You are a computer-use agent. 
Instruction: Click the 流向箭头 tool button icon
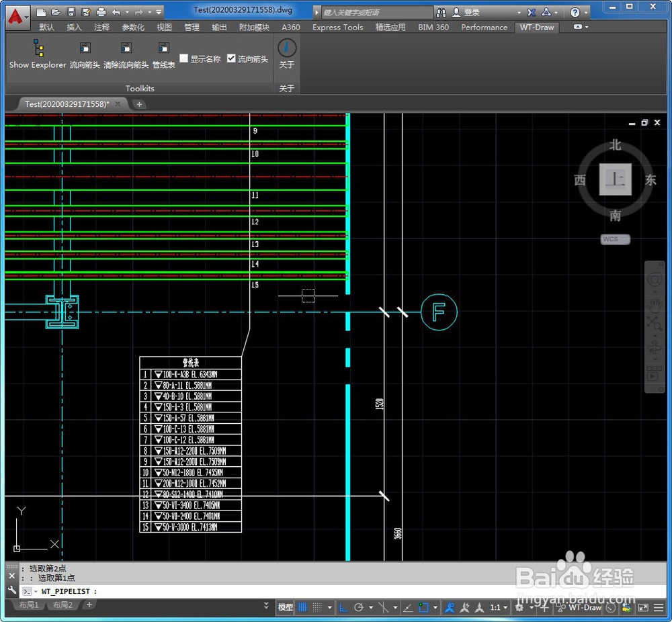85,48
